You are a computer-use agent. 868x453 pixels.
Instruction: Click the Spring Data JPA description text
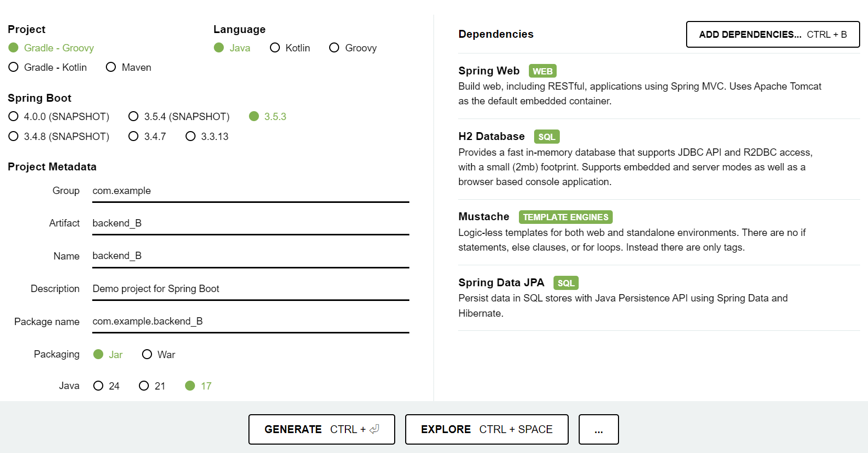(623, 306)
